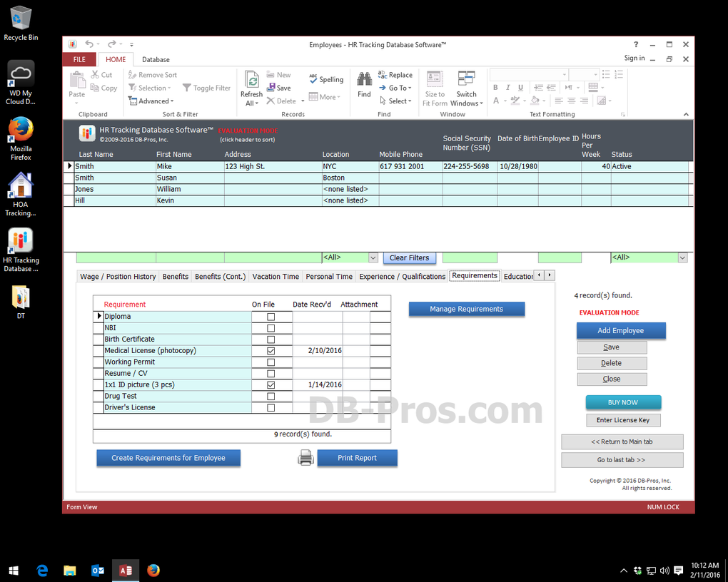728x582 pixels.
Task: Check Birth Certificate On File checkbox
Action: click(271, 339)
